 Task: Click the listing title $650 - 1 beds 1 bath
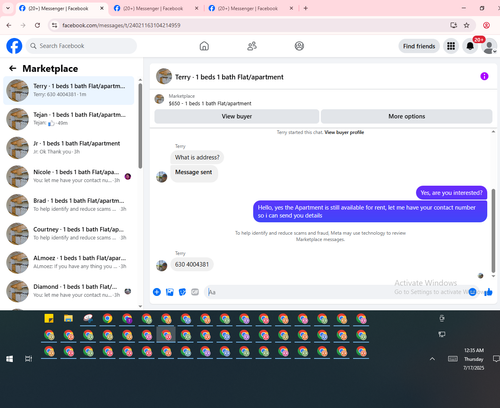210,103
